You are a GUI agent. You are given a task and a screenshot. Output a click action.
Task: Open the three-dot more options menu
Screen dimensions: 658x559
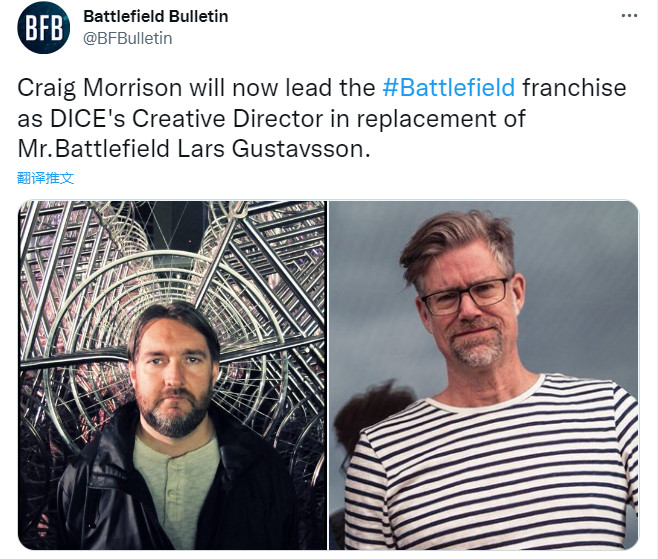tap(629, 16)
